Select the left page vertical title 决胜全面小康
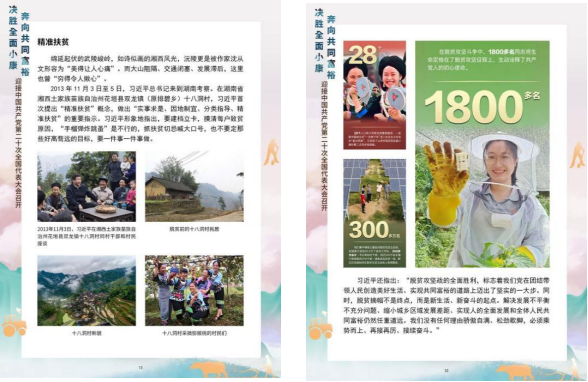This screenshot has width=588, height=382. (13, 37)
